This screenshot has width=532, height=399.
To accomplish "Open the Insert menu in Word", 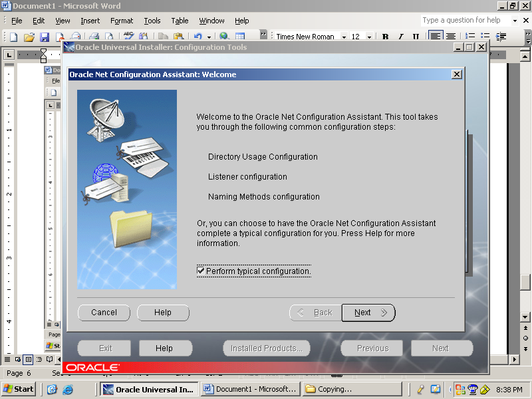I will click(90, 21).
